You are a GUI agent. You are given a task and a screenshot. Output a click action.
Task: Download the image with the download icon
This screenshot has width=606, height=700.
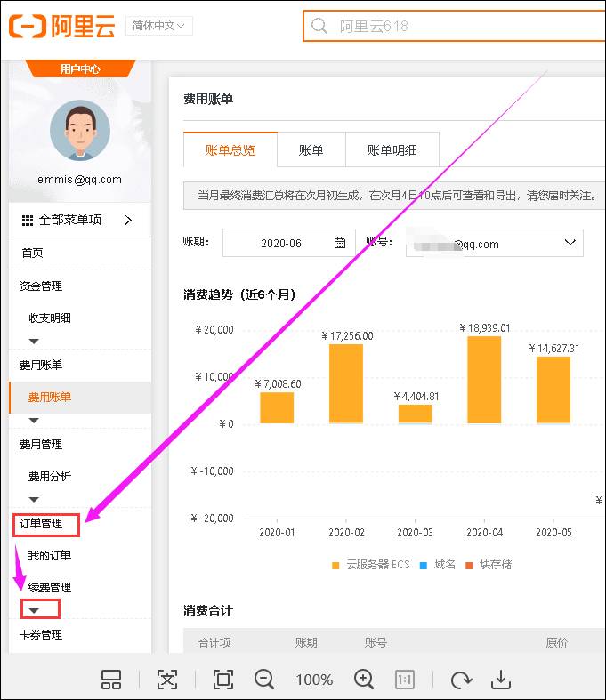click(x=501, y=680)
